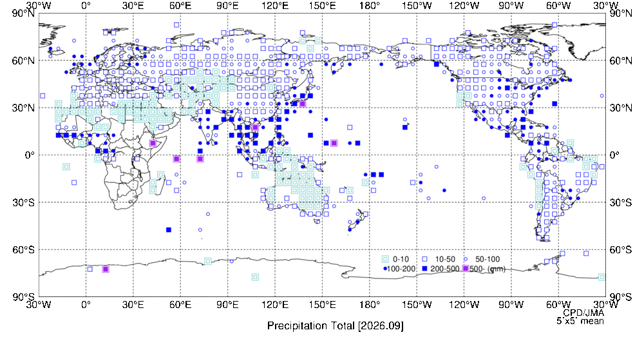Click the teal square marker near 77°E Antarctica
The height and width of the screenshot is (348, 644).
[208, 261]
